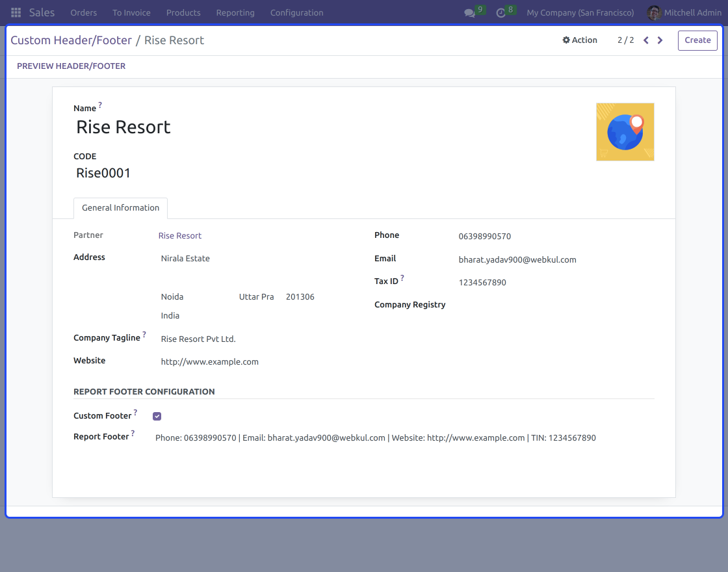Click the Uttar Pra state value

(256, 296)
